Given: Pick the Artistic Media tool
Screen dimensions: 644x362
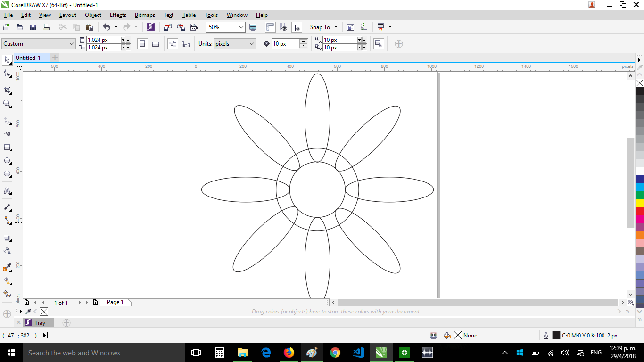Looking at the screenshot, I should pyautogui.click(x=7, y=133).
